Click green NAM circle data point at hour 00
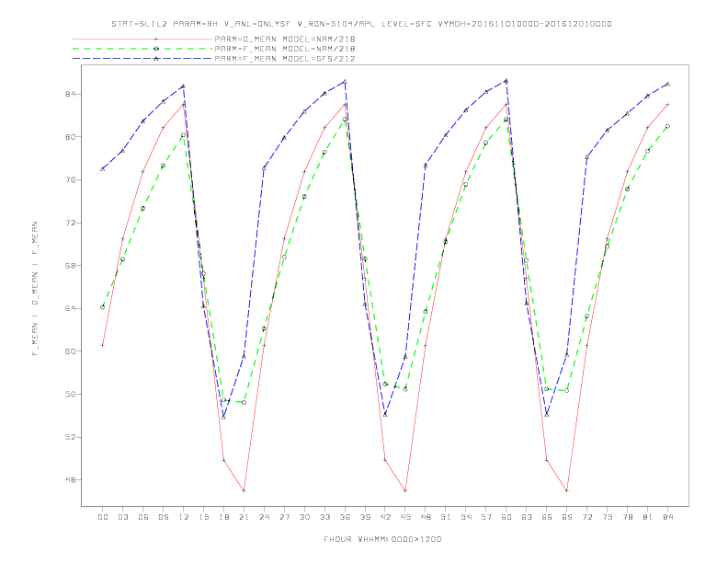This screenshot has width=728, height=563. 103,307
